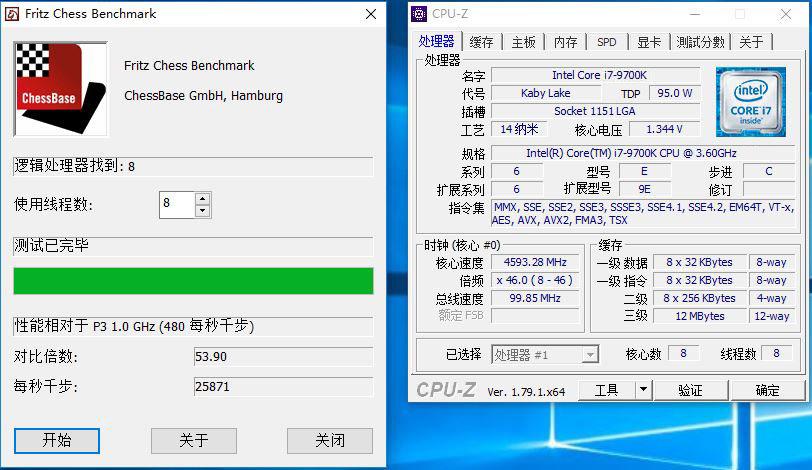Image resolution: width=812 pixels, height=470 pixels.
Task: Click the CPU-Z version text Ver. 1.79.1.x64
Action: 526,392
